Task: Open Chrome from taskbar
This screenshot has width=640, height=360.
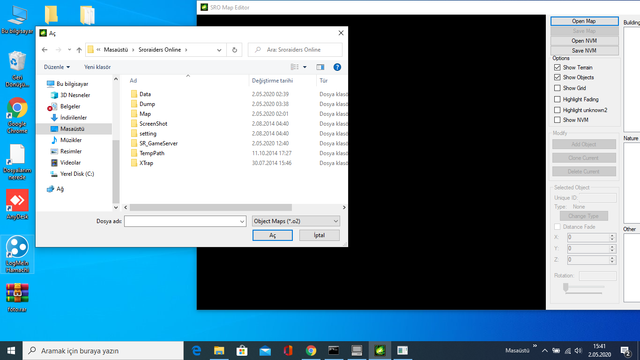Action: (311, 351)
